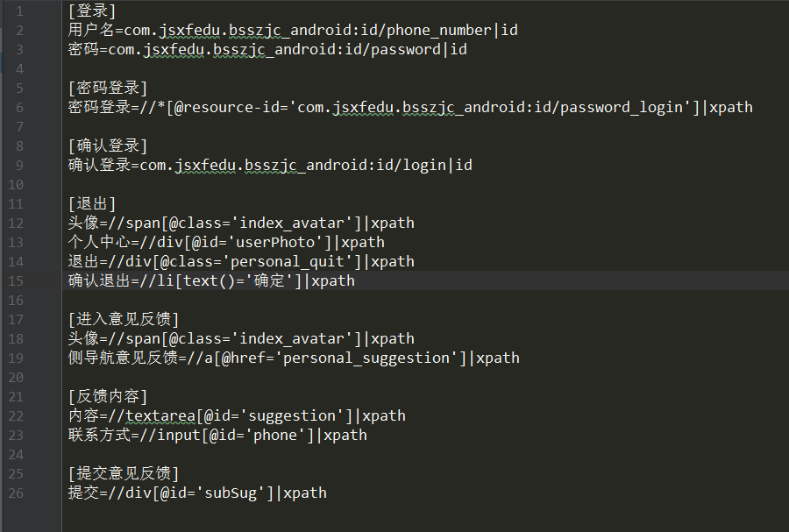Click line number 10 in gutter
Screen dimensions: 789x532
[16, 185]
